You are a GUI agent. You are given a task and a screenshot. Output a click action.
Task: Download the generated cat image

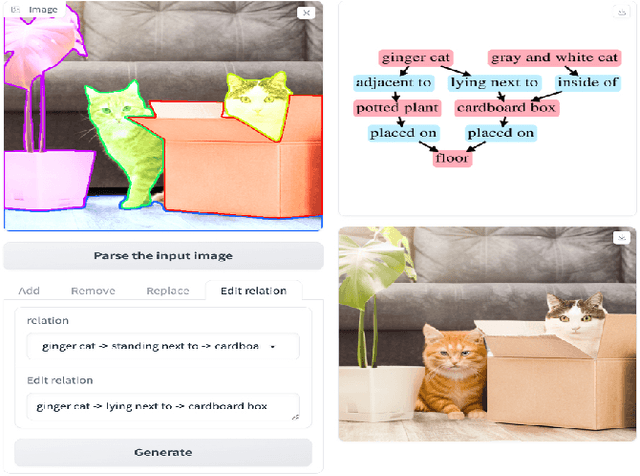(x=621, y=238)
